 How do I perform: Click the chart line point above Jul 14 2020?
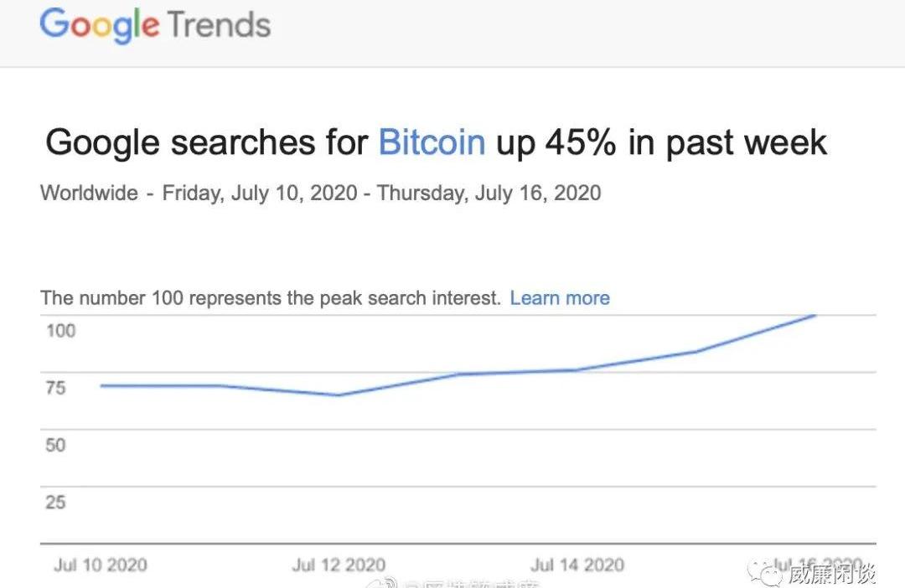click(x=577, y=370)
